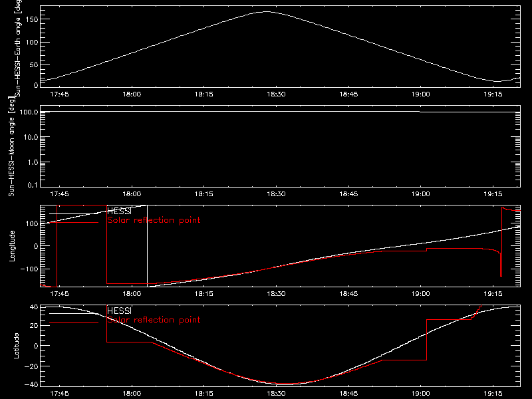
Task: Click 18:15 time label under Moon angle plot
Action: [x=204, y=194]
